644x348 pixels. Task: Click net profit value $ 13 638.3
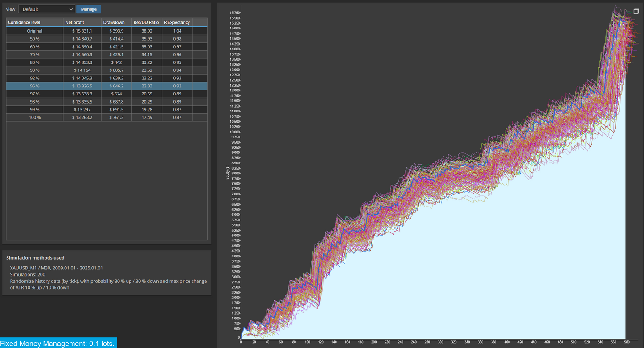coord(82,94)
